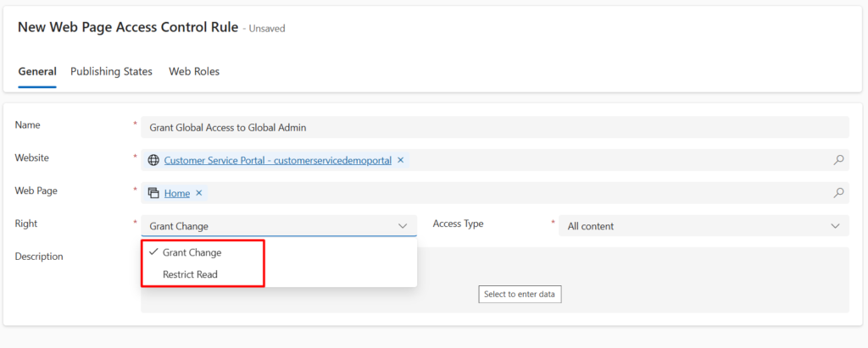The image size is (868, 348).
Task: Click the checkmark next to Grant Change
Action: pyautogui.click(x=154, y=251)
